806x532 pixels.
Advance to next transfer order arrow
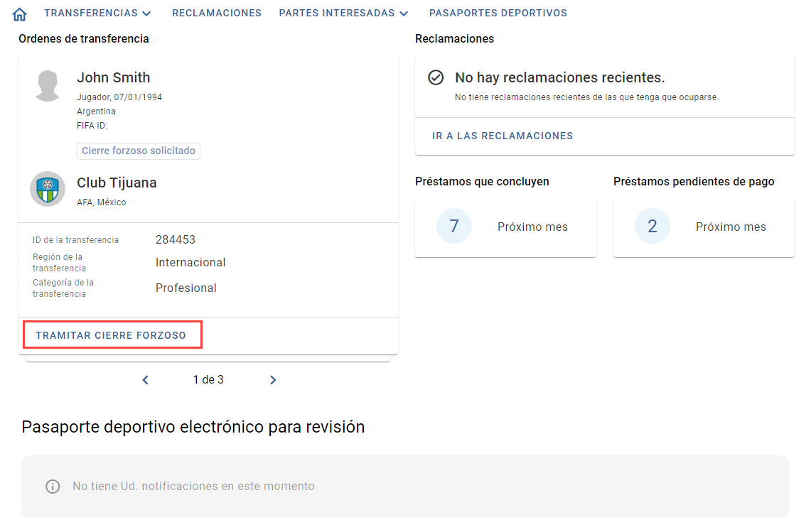pyautogui.click(x=273, y=380)
